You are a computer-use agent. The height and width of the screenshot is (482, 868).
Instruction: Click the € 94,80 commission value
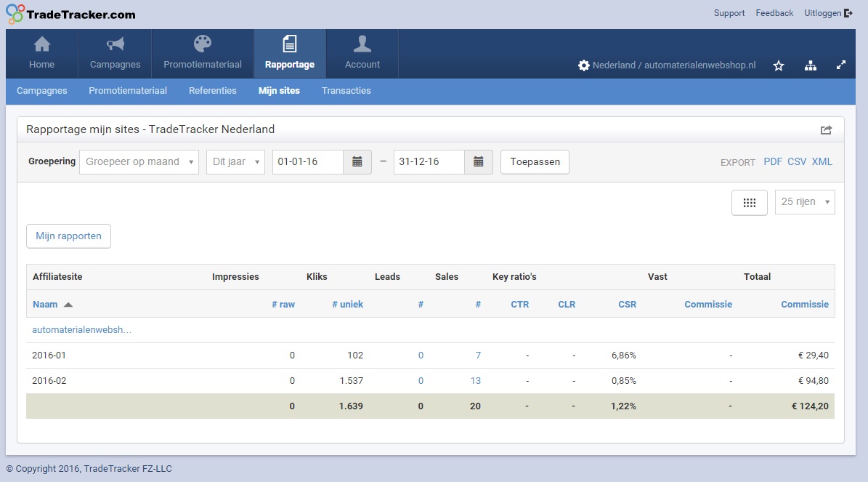814,381
